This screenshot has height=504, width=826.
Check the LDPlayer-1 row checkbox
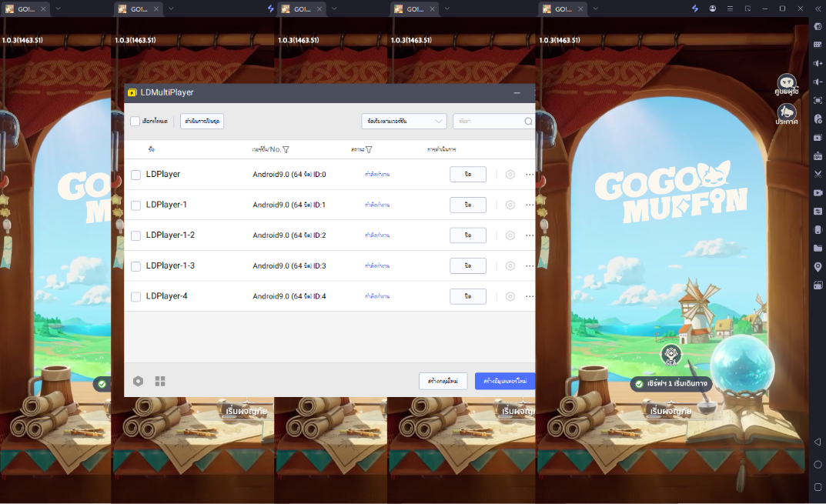point(135,205)
